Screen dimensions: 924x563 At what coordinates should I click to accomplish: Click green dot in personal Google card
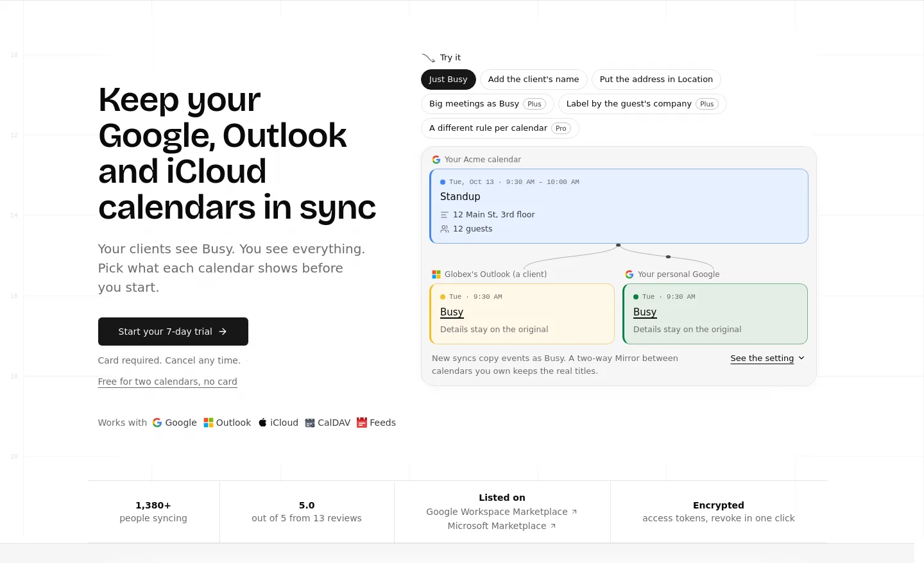click(x=636, y=297)
